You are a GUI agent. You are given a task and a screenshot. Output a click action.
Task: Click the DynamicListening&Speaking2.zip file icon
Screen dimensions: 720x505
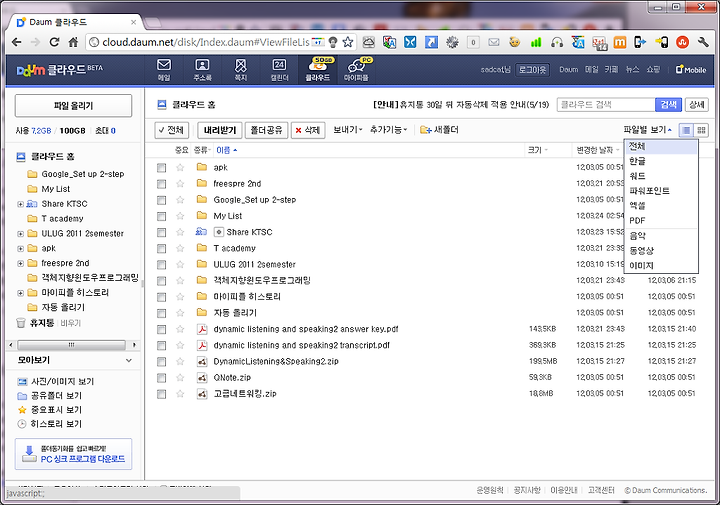[202, 362]
